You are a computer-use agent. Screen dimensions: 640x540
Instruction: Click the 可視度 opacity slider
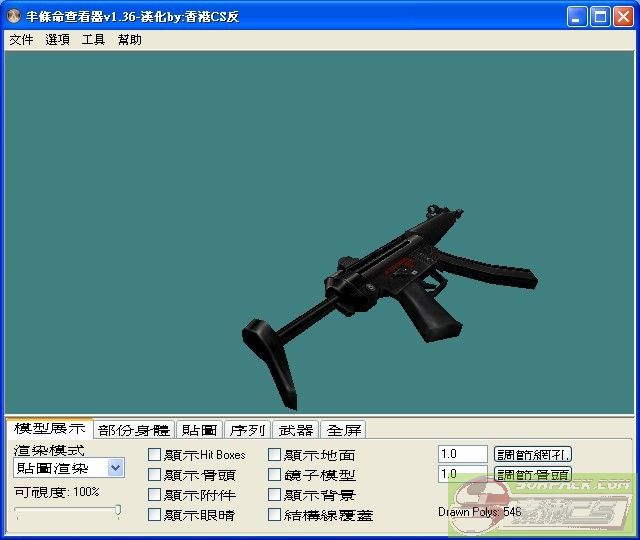68,511
